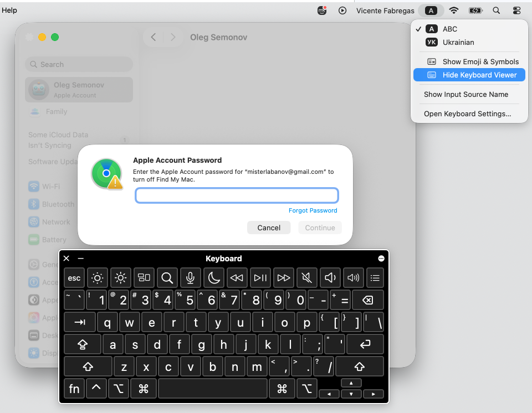Tap the mute key on keyboard
Viewport: 532px width, 413px height.
coord(306,278)
